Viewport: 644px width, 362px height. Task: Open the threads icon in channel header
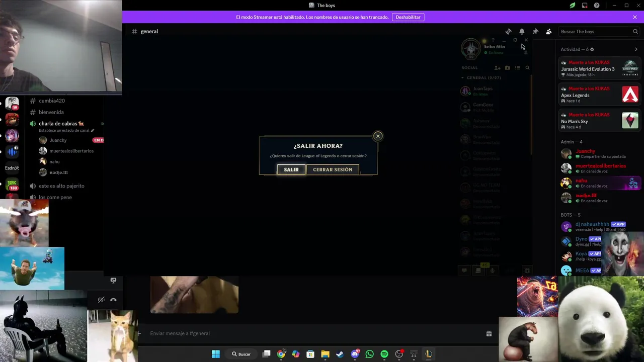(508, 31)
